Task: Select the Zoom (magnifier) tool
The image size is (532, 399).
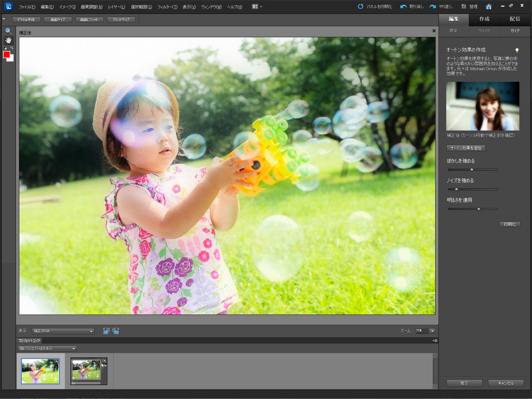Action: point(8,31)
